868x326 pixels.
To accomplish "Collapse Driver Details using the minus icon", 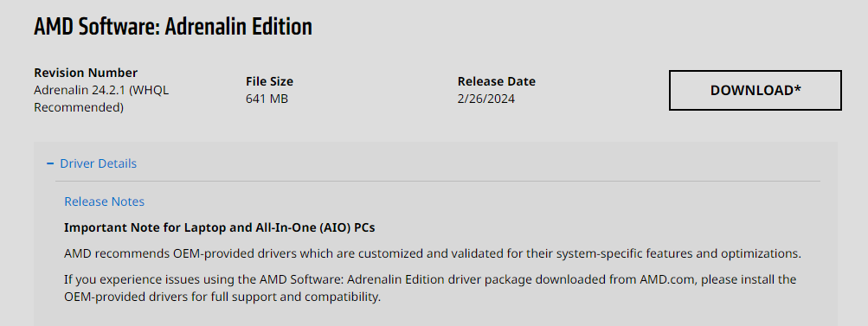I will point(50,163).
